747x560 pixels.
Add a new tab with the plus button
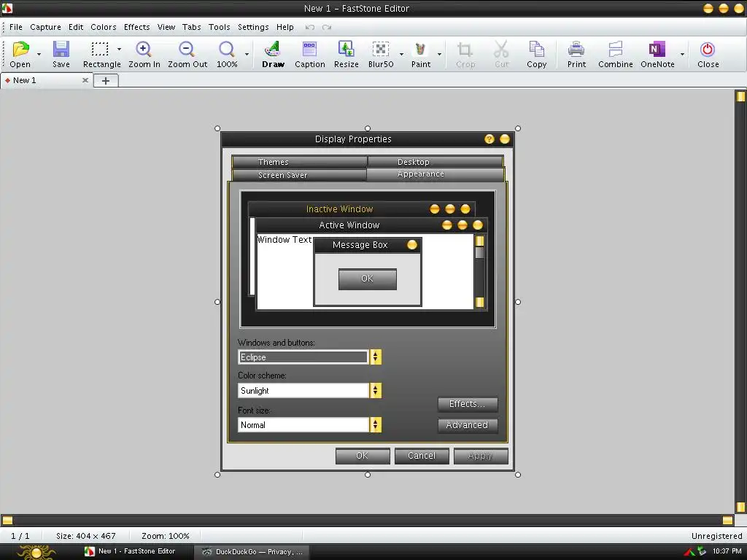tap(106, 81)
